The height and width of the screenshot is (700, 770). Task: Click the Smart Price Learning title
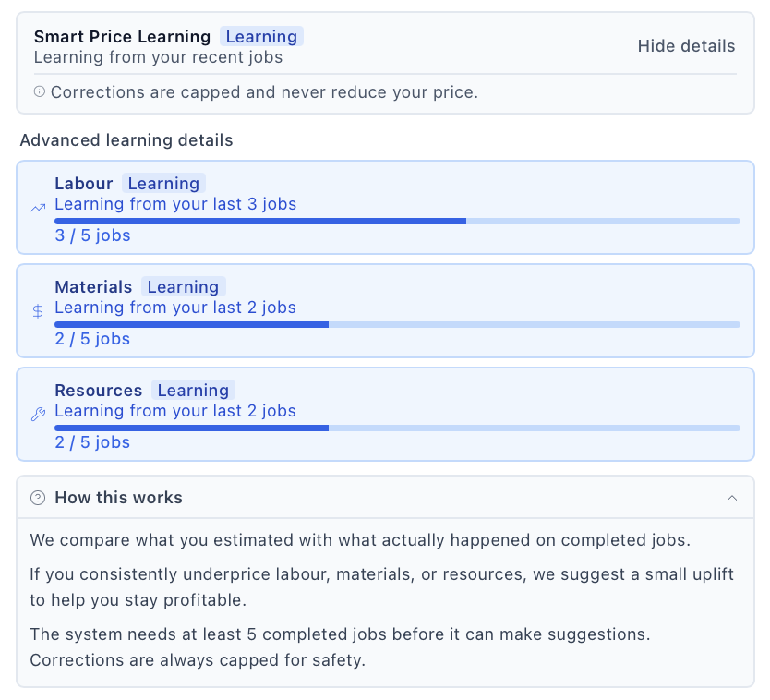point(122,36)
